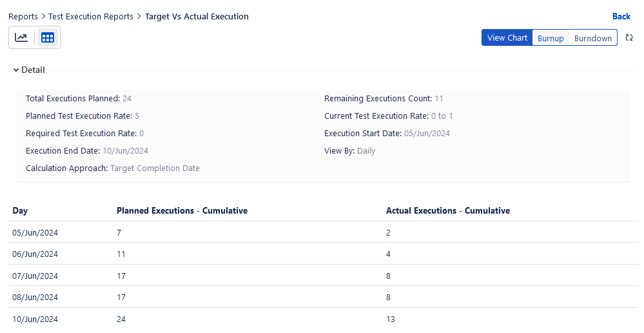The height and width of the screenshot is (333, 644).
Task: Click Execution Start Date 05/Jun/2024 value
Action: coord(427,133)
